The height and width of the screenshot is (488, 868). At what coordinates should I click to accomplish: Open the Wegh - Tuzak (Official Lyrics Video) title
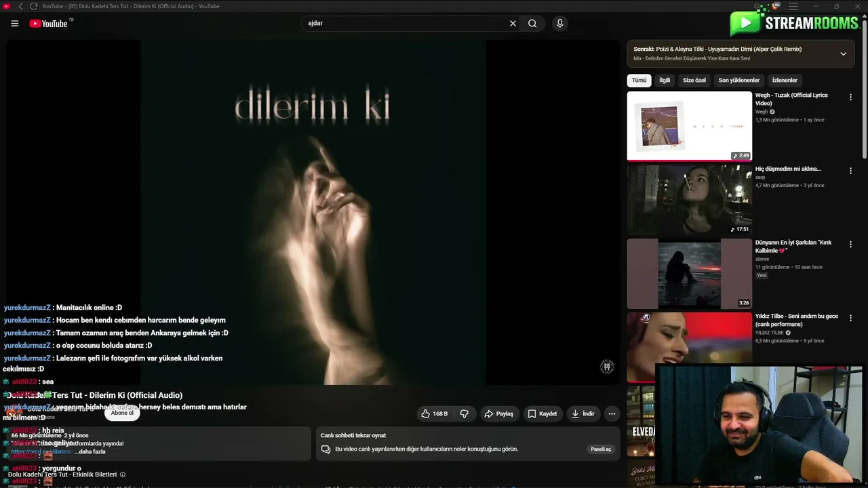point(791,99)
